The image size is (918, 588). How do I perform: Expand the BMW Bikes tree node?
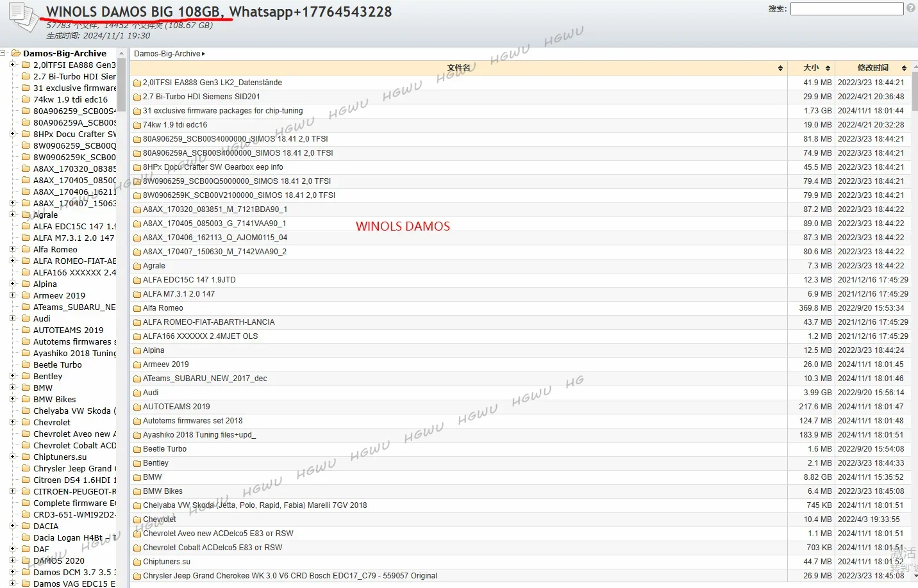pyautogui.click(x=12, y=398)
